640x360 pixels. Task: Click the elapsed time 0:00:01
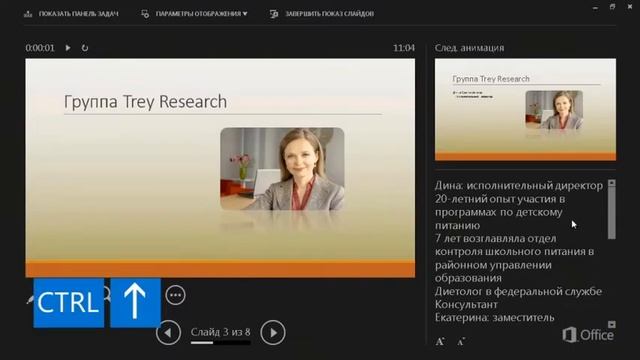(x=40, y=48)
